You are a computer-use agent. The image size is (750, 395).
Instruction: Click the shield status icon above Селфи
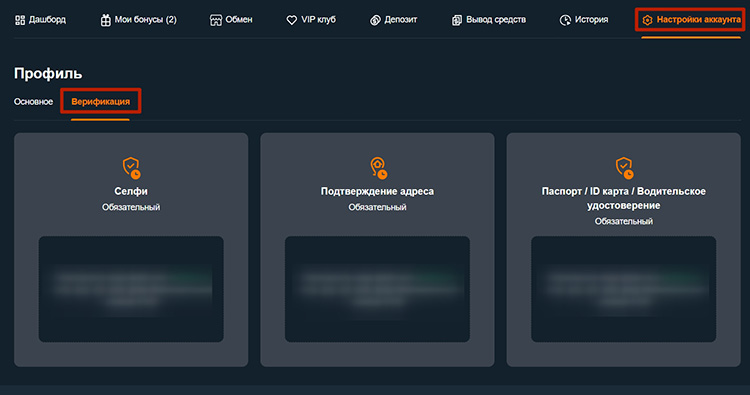pos(131,167)
